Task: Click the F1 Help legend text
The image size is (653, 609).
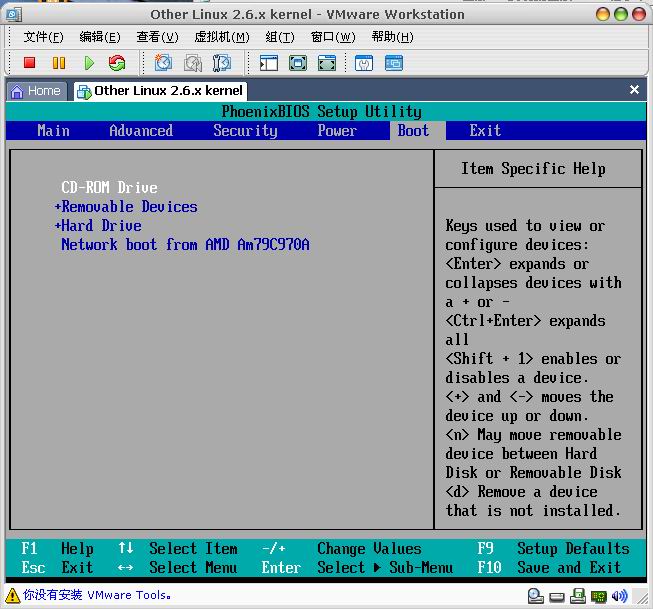Action: pos(57,549)
